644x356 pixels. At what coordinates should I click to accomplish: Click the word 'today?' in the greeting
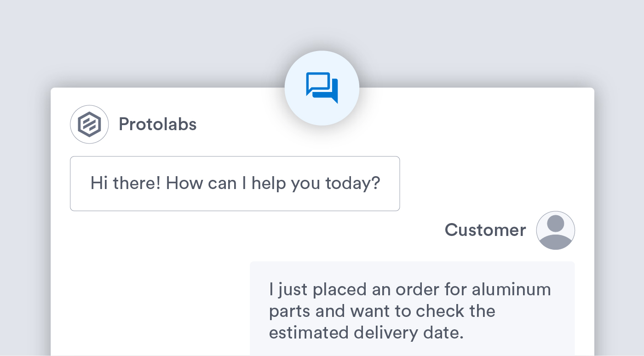coord(353,184)
